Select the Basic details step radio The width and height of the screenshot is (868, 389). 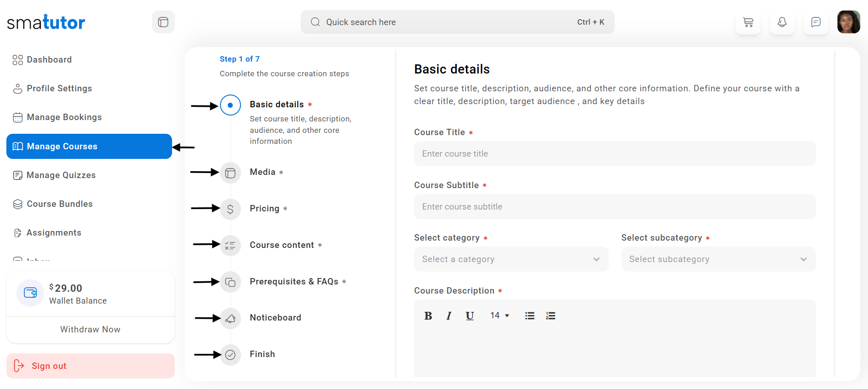230,105
